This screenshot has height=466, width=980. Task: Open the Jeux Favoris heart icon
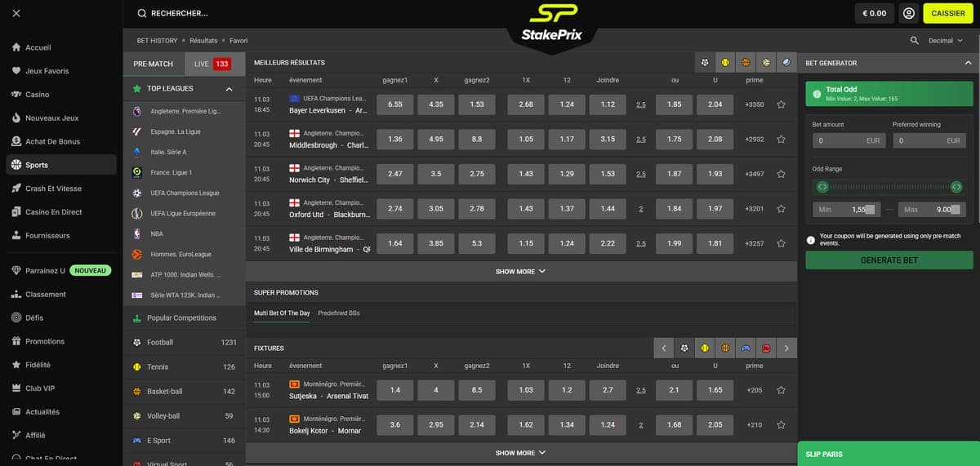pos(16,71)
